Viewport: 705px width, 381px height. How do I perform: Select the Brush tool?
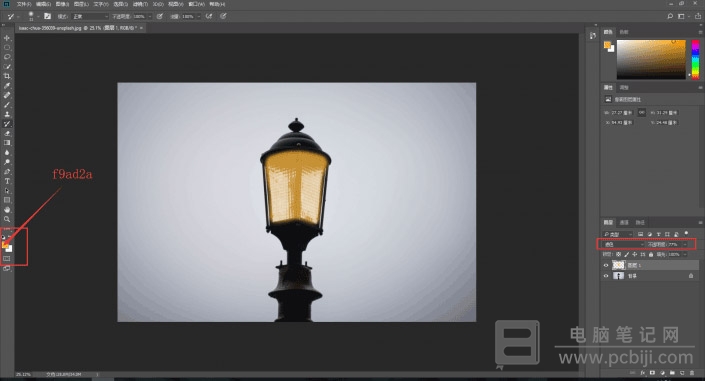7,105
